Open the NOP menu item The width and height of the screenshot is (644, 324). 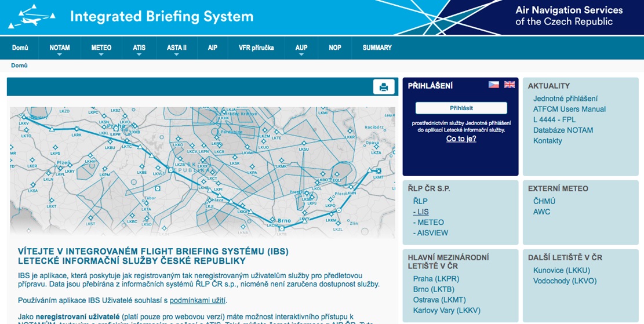(x=334, y=48)
